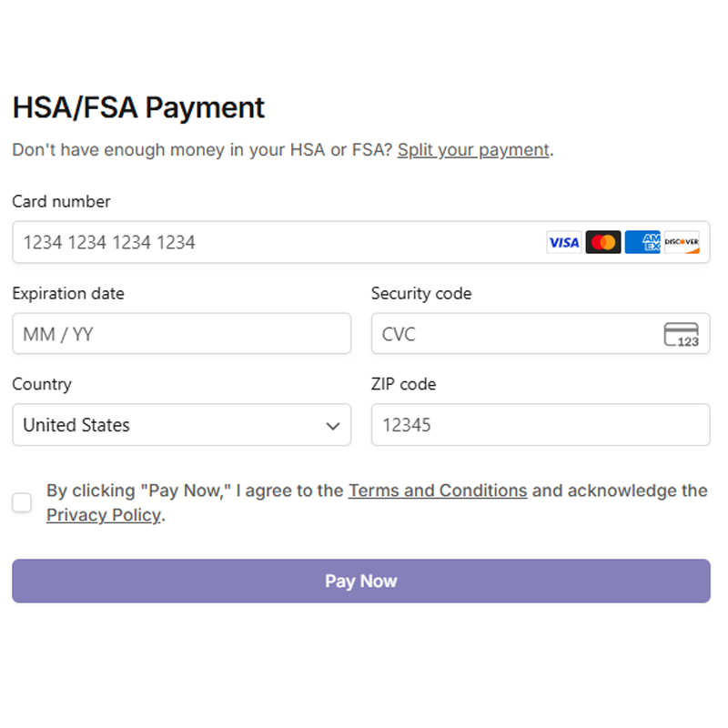Click into the MM / YY expiration field
This screenshot has width=728, height=728.
pyautogui.click(x=181, y=334)
